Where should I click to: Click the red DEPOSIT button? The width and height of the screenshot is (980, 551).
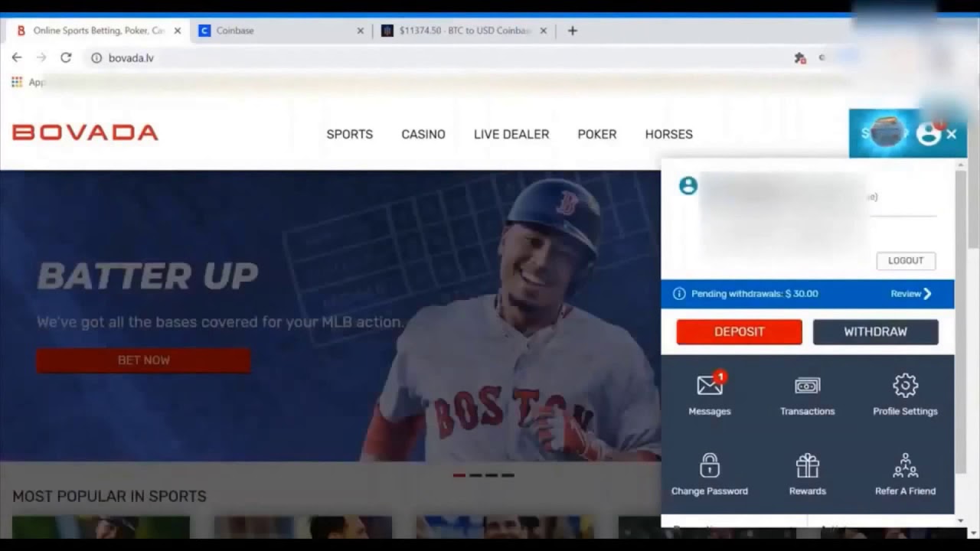[x=739, y=332]
